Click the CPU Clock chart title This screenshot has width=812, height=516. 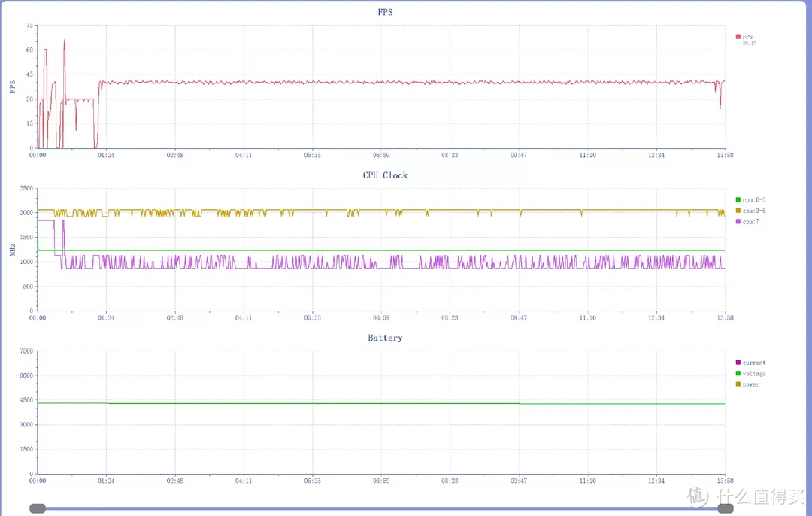point(385,175)
